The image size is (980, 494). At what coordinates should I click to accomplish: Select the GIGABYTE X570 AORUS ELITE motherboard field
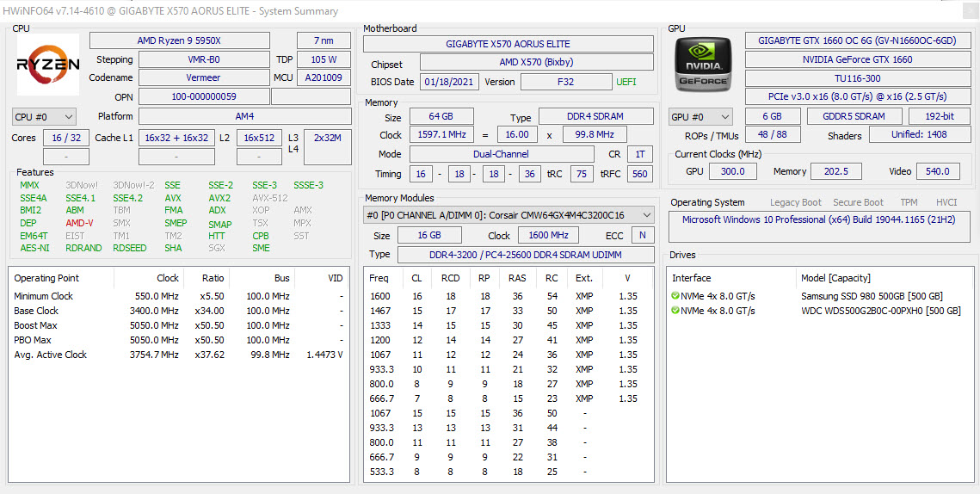[508, 44]
